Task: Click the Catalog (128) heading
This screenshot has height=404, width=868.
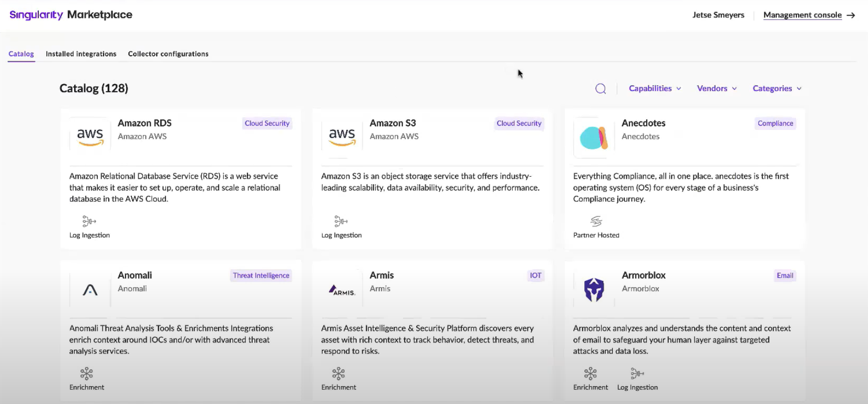Action: 94,88
